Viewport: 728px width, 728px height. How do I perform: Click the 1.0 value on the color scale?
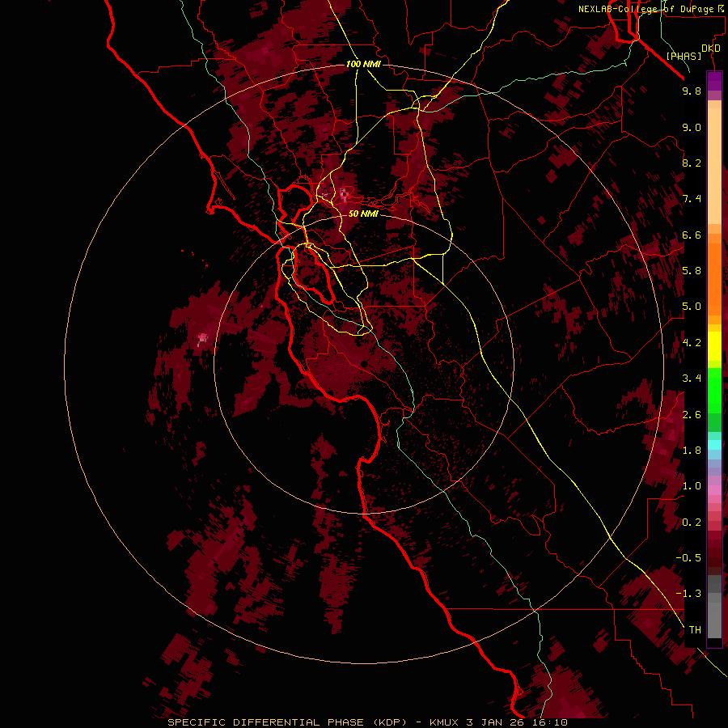692,486
